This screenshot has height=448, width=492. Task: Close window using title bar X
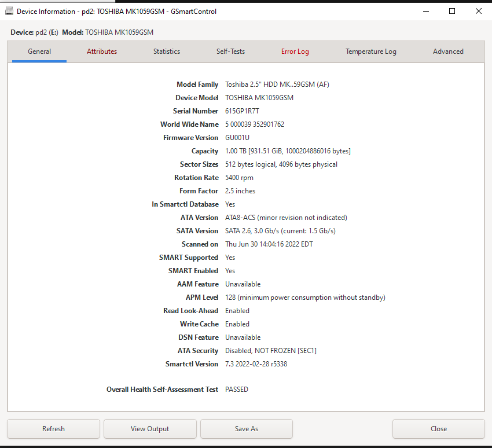478,11
